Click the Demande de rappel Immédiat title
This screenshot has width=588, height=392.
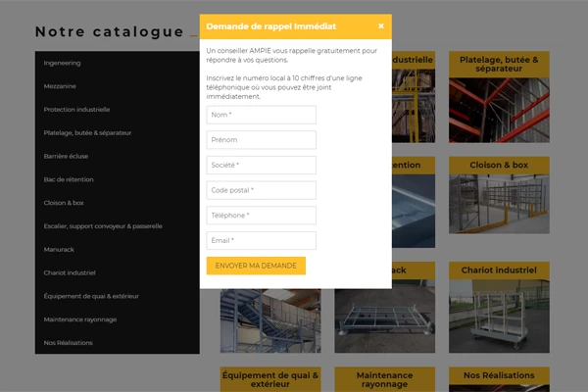[x=271, y=26]
